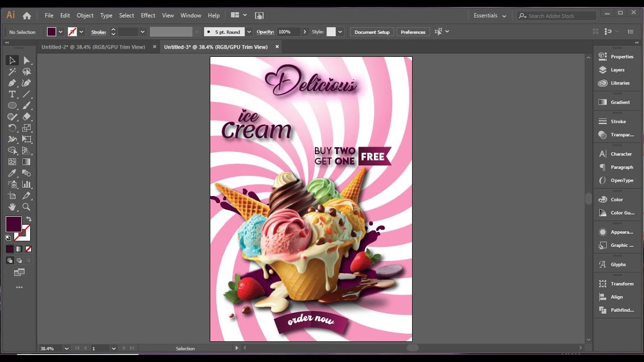Close the Untitled-3 document tab
644x362 pixels.
coord(277,47)
